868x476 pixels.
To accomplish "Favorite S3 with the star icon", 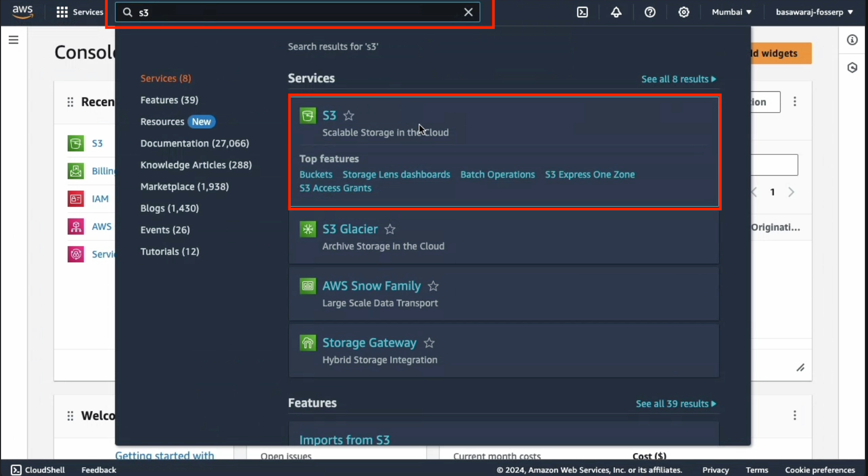I will point(349,115).
